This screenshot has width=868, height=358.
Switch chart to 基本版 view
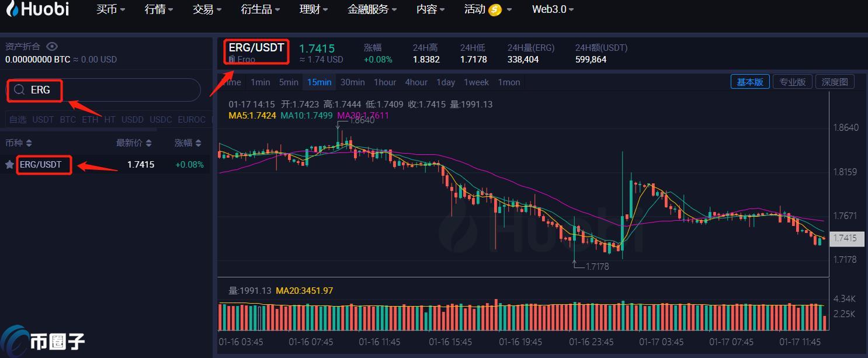click(749, 82)
